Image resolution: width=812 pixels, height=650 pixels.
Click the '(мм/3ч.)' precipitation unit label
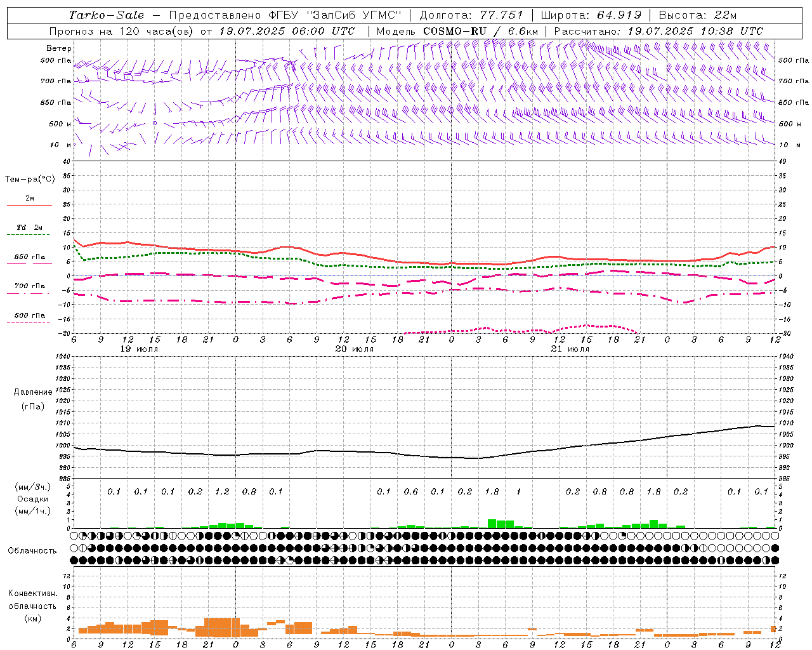point(33,487)
